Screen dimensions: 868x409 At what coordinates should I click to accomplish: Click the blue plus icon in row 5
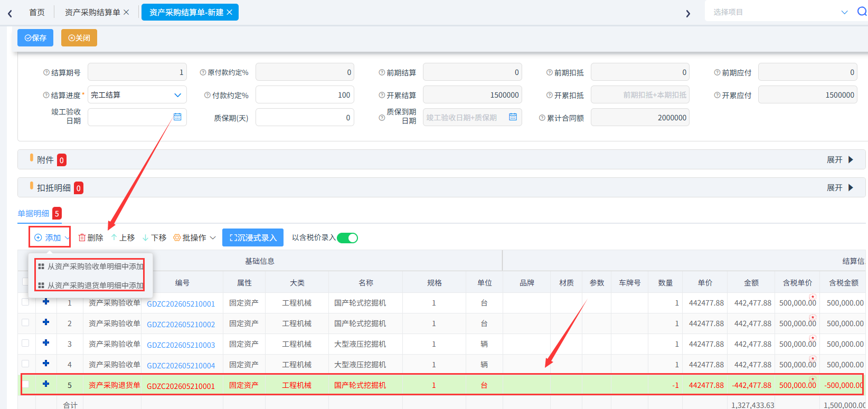pos(46,384)
